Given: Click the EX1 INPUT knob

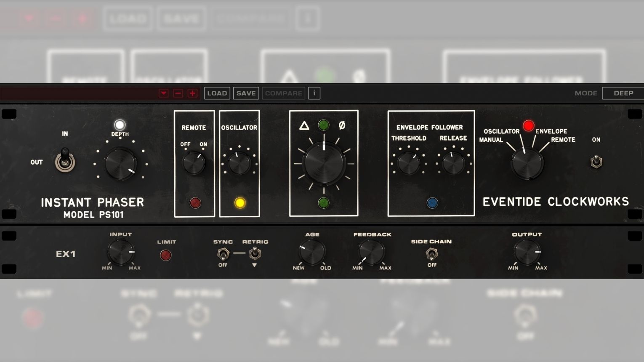Looking at the screenshot, I should click(x=121, y=252).
